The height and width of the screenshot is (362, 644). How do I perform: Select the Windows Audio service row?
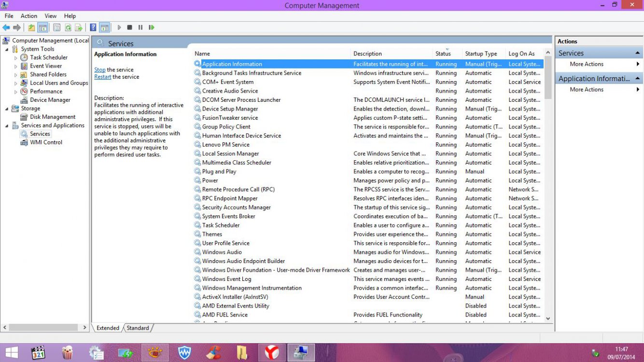tap(368, 252)
